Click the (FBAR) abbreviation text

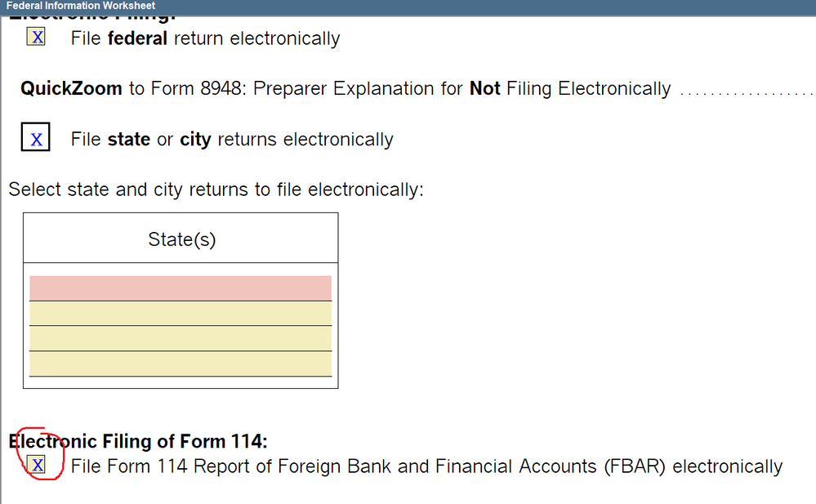coord(635,466)
